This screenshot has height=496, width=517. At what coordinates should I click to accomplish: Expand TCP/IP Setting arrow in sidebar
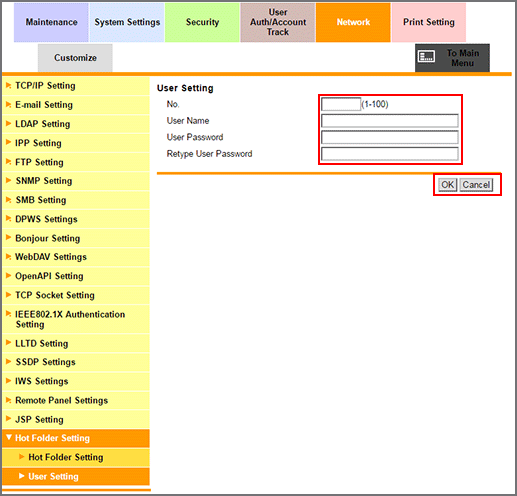pyautogui.click(x=8, y=86)
